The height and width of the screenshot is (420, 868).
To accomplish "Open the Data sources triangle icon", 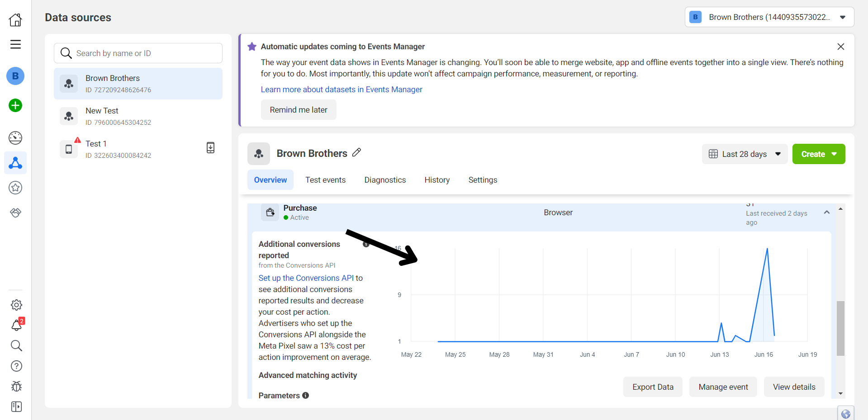I will click(x=15, y=163).
